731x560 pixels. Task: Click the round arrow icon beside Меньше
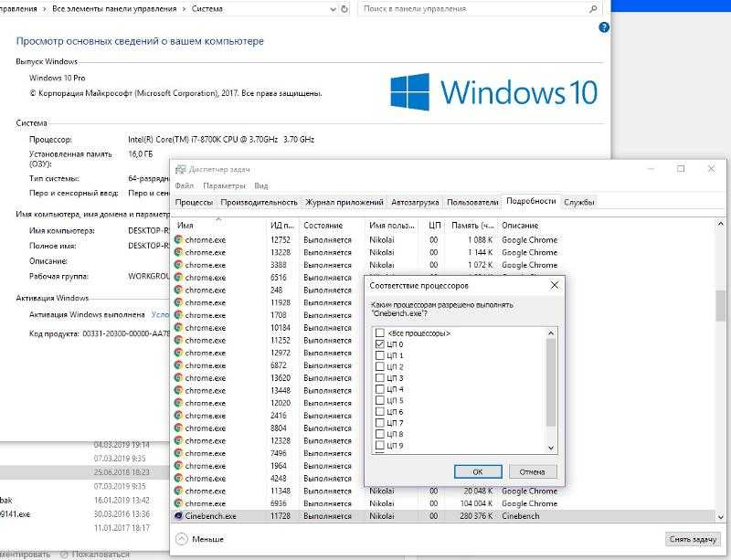click(182, 539)
